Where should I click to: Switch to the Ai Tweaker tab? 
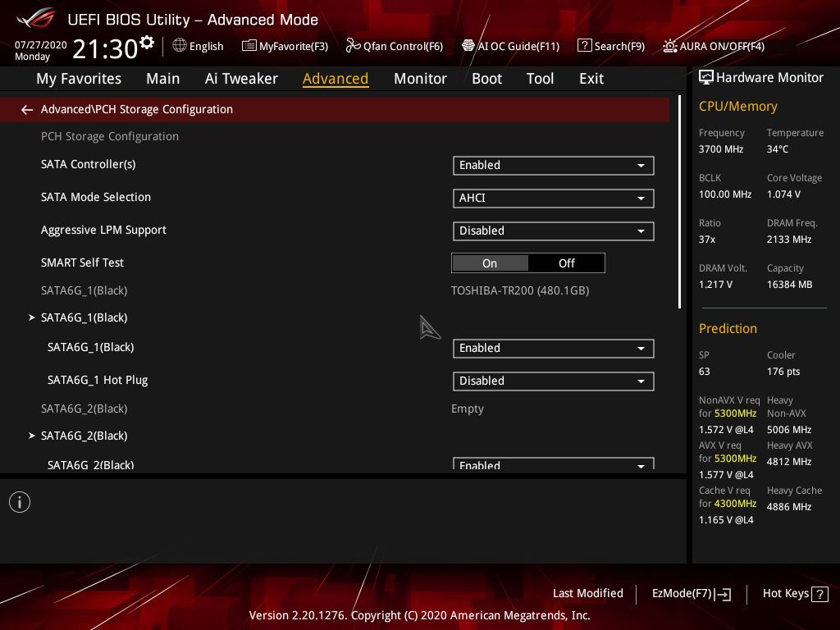tap(241, 79)
